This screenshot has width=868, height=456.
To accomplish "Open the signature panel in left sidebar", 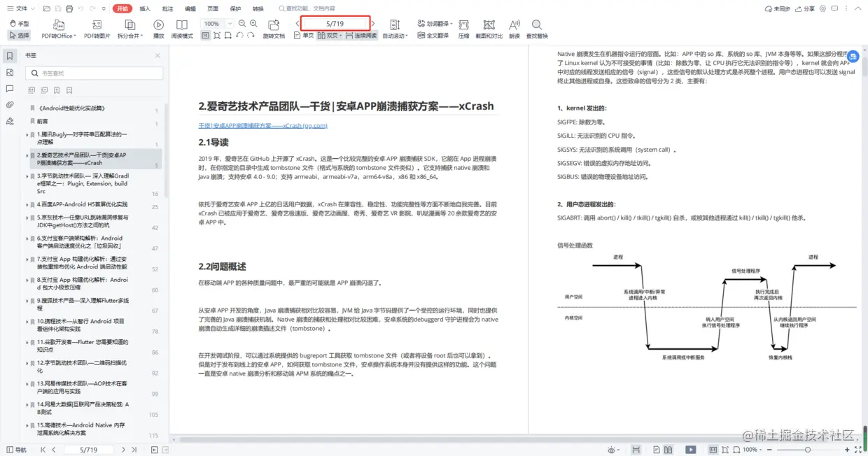I will pos(10,121).
